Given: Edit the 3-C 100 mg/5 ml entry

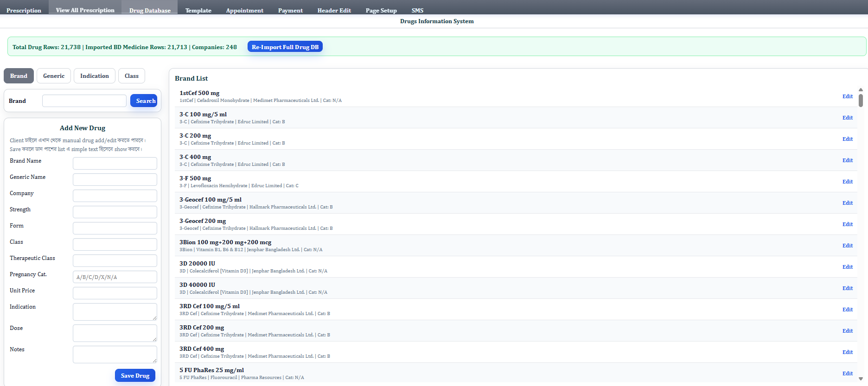Looking at the screenshot, I should click(x=848, y=118).
